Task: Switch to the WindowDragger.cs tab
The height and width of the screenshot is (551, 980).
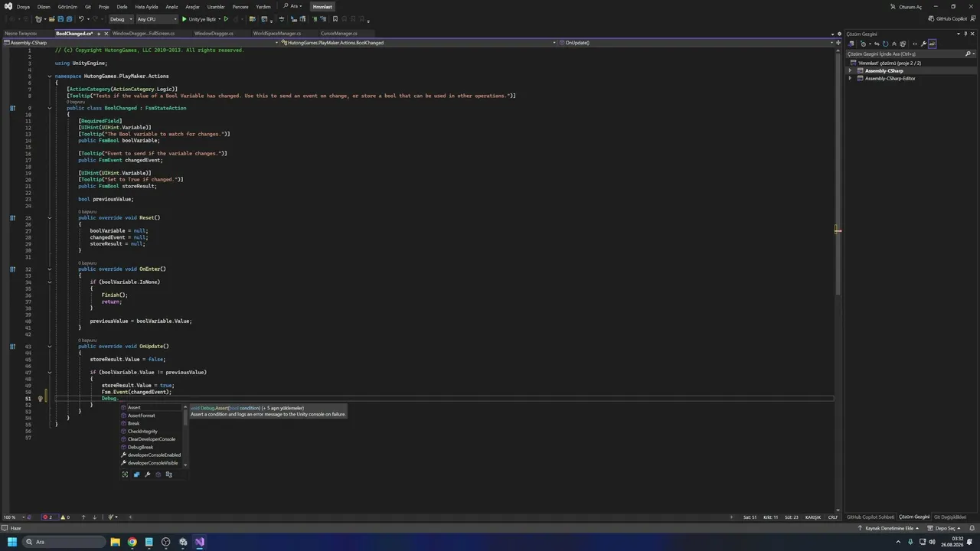Action: (214, 34)
